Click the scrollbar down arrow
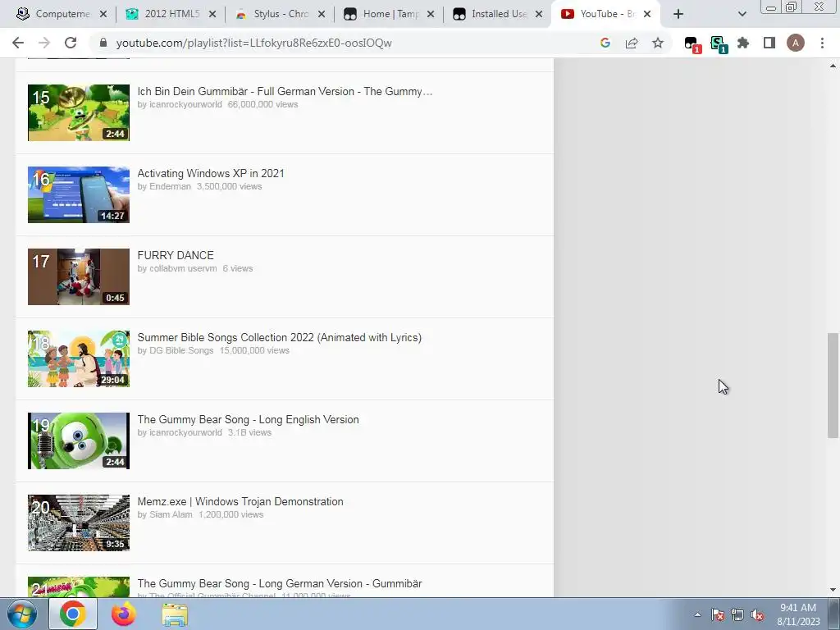The image size is (840, 630). [833, 590]
